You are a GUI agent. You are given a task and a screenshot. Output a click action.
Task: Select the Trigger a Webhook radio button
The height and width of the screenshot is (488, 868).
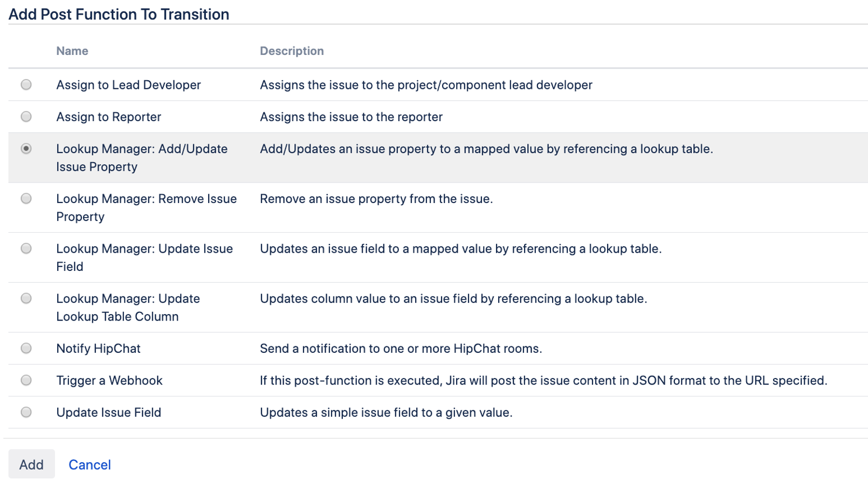(x=26, y=380)
